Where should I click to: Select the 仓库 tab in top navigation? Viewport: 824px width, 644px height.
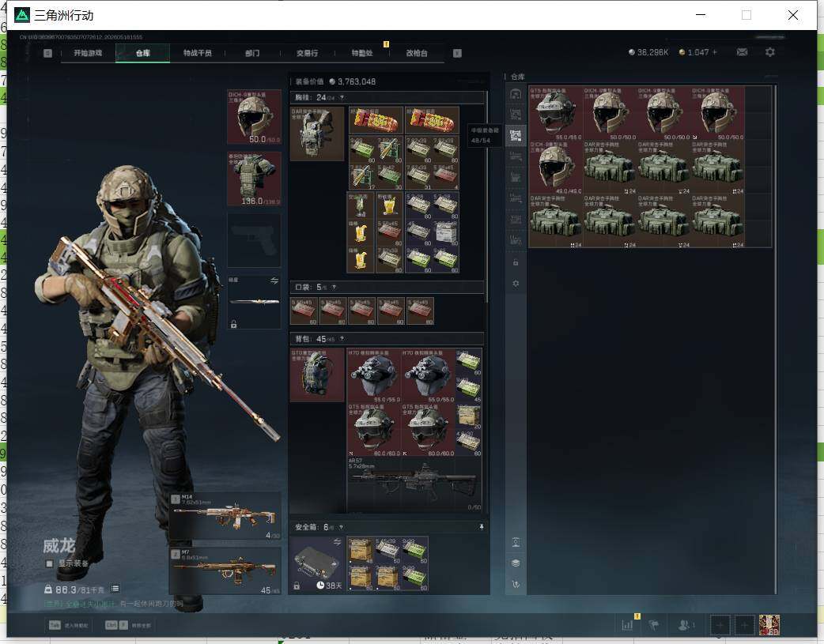[x=143, y=53]
